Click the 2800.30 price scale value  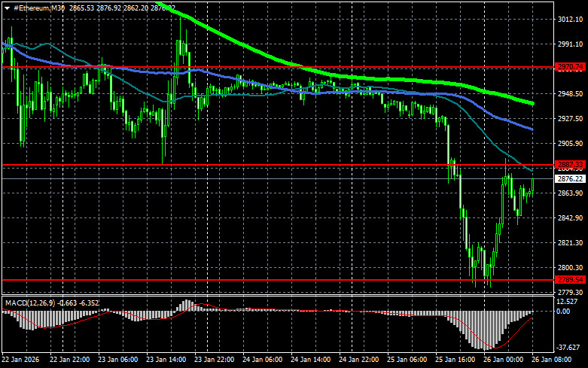[571, 268]
